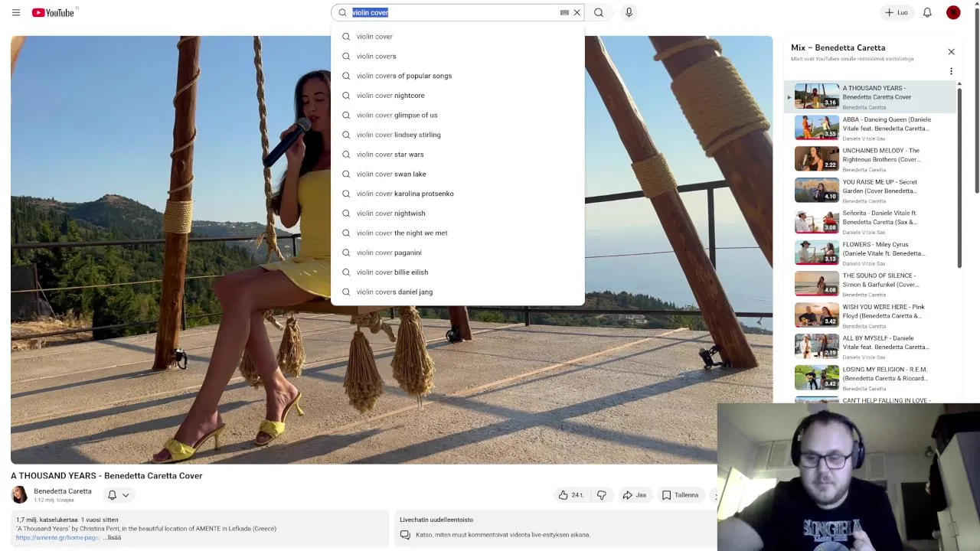This screenshot has height=551, width=980.
Task: Open the amente.gr link in description
Action: click(x=57, y=537)
